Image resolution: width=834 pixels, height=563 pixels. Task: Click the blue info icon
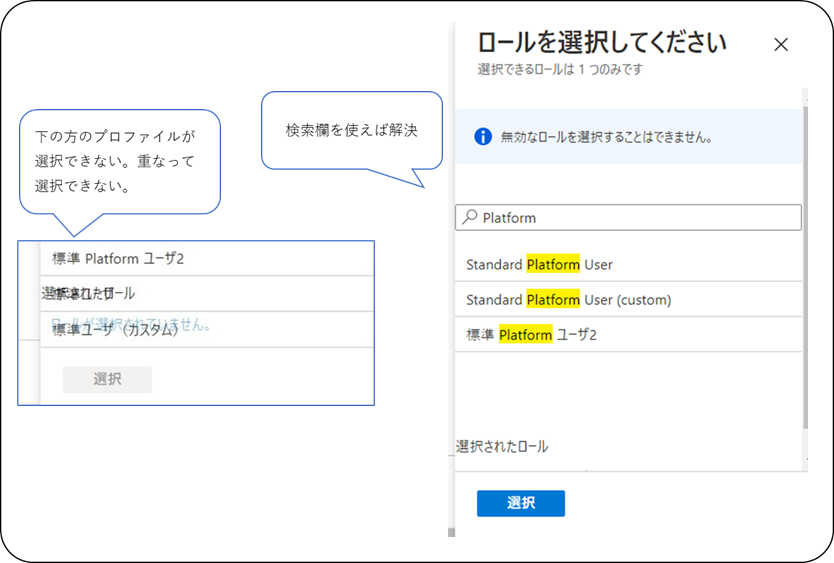482,137
